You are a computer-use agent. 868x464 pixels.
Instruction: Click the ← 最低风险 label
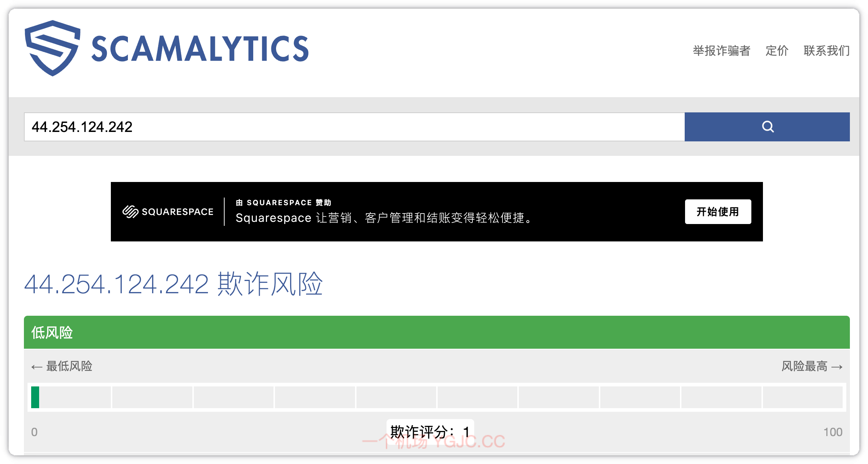(x=62, y=366)
